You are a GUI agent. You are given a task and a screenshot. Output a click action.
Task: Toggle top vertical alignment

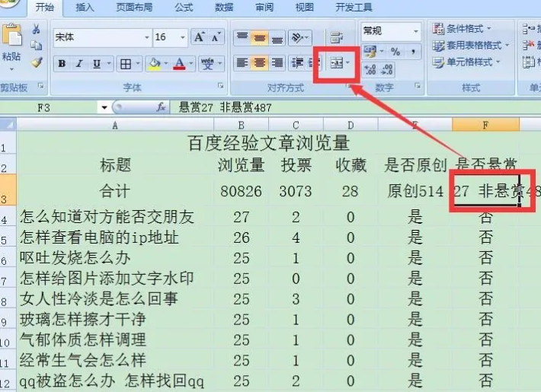click(x=242, y=37)
